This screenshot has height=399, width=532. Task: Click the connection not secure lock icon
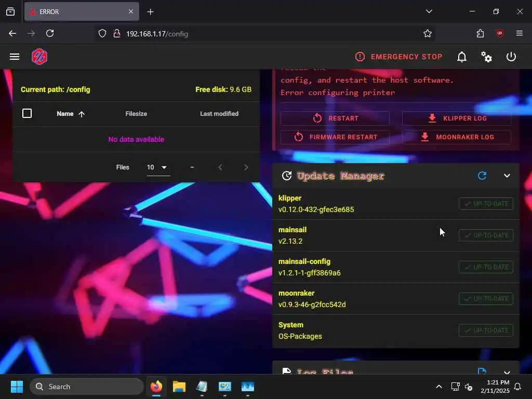click(x=117, y=33)
